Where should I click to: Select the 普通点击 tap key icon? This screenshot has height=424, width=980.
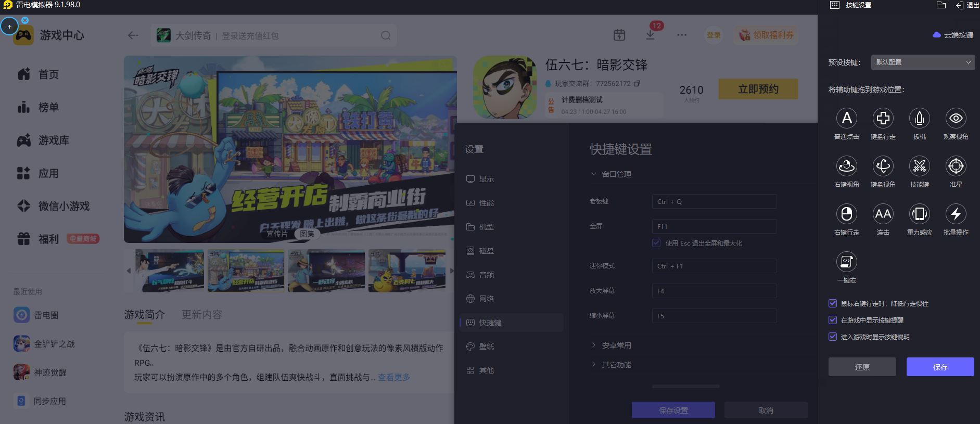click(847, 118)
